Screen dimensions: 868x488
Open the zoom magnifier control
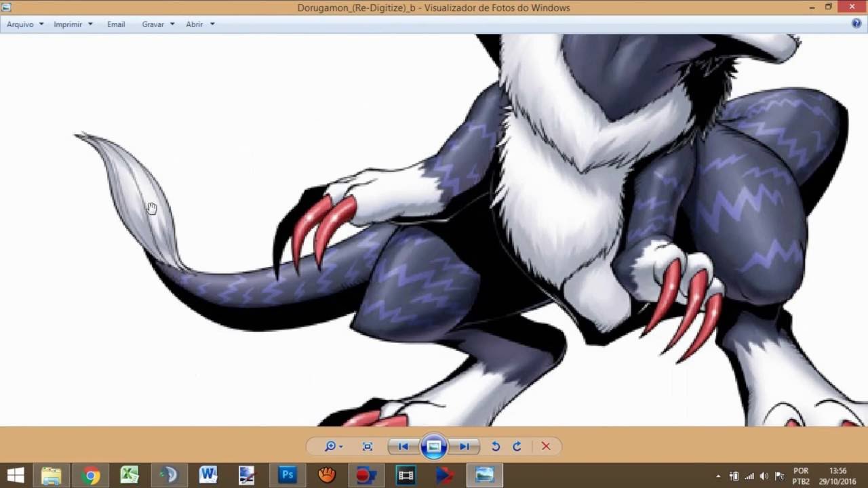(x=330, y=446)
